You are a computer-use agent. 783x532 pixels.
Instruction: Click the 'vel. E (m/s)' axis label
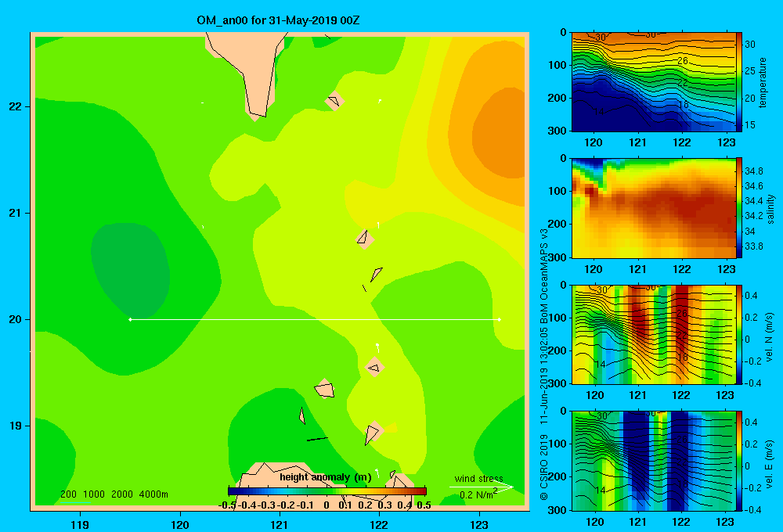point(770,462)
